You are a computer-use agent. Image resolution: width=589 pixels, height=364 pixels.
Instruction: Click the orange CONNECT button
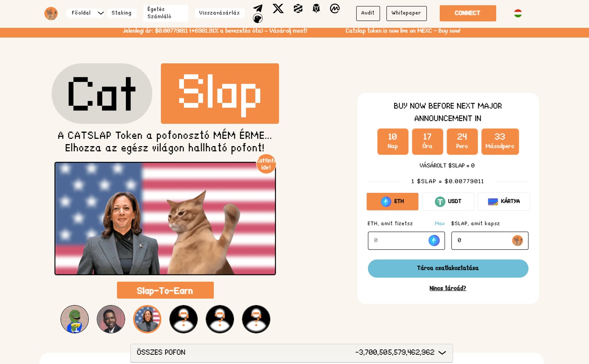tap(468, 13)
